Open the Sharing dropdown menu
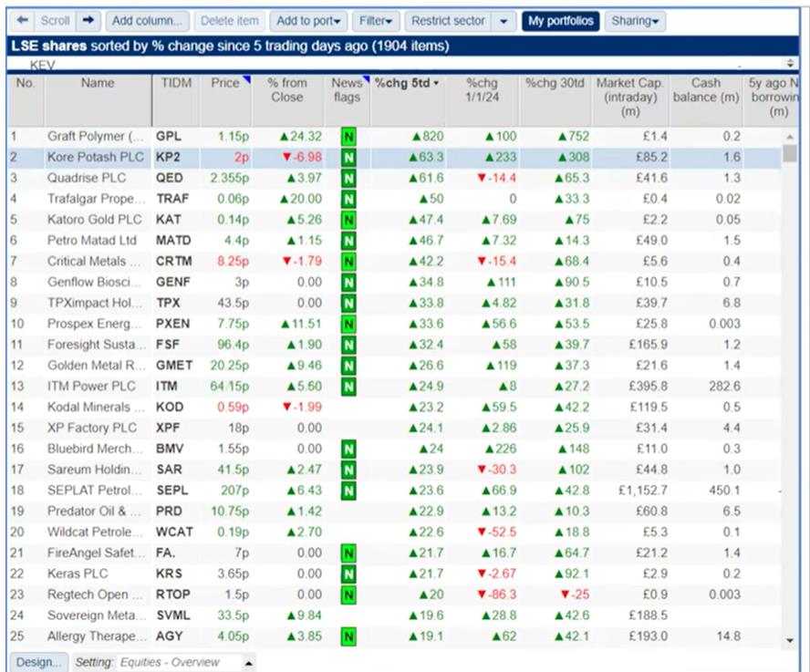The width and height of the screenshot is (810, 672). coord(635,21)
